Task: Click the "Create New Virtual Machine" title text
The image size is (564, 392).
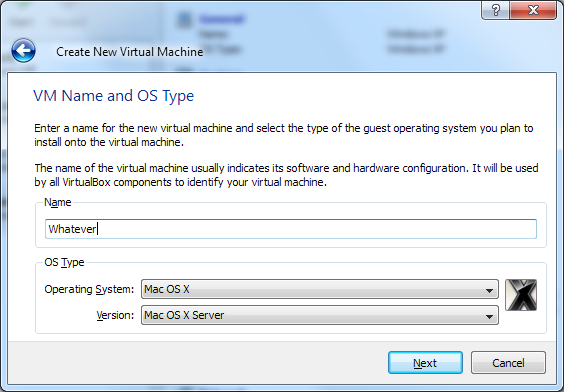Action: click(129, 52)
